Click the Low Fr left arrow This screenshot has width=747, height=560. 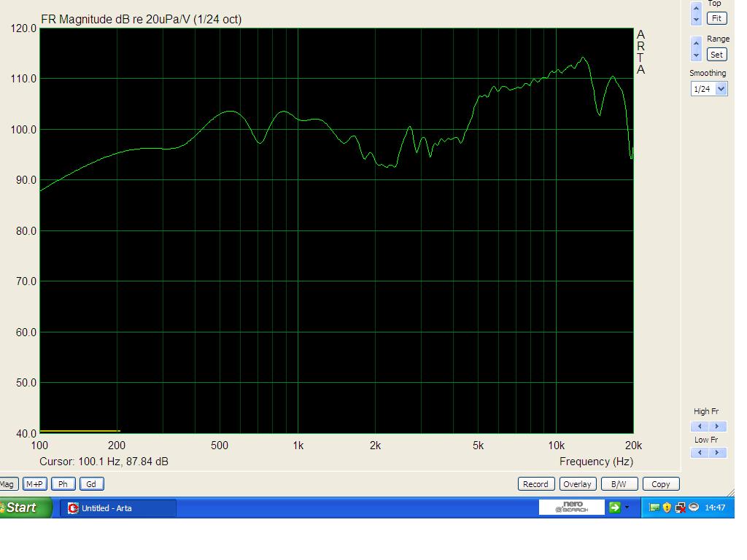pyautogui.click(x=700, y=452)
